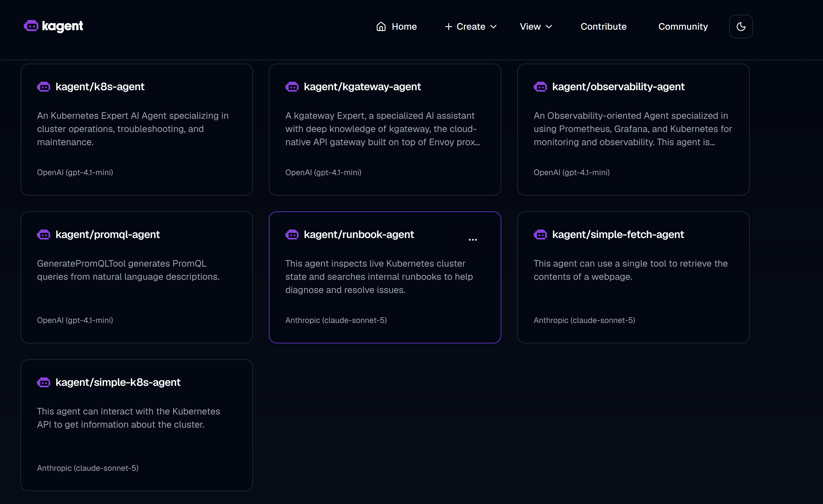
Task: Open the View menu
Action: (536, 26)
